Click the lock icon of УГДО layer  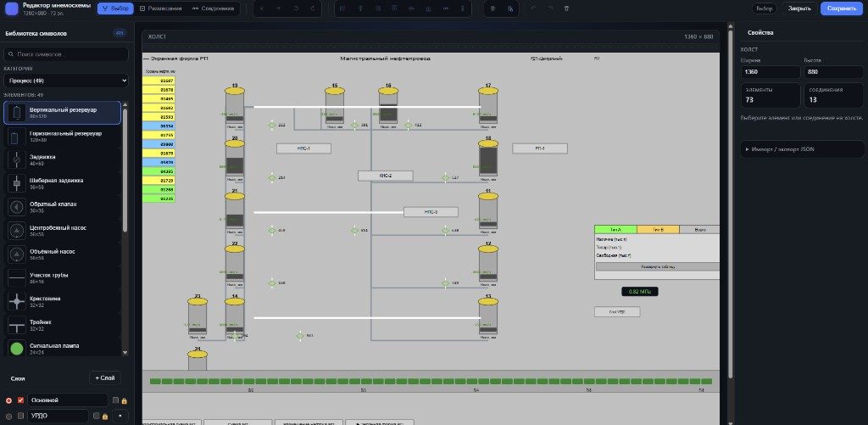click(x=104, y=417)
